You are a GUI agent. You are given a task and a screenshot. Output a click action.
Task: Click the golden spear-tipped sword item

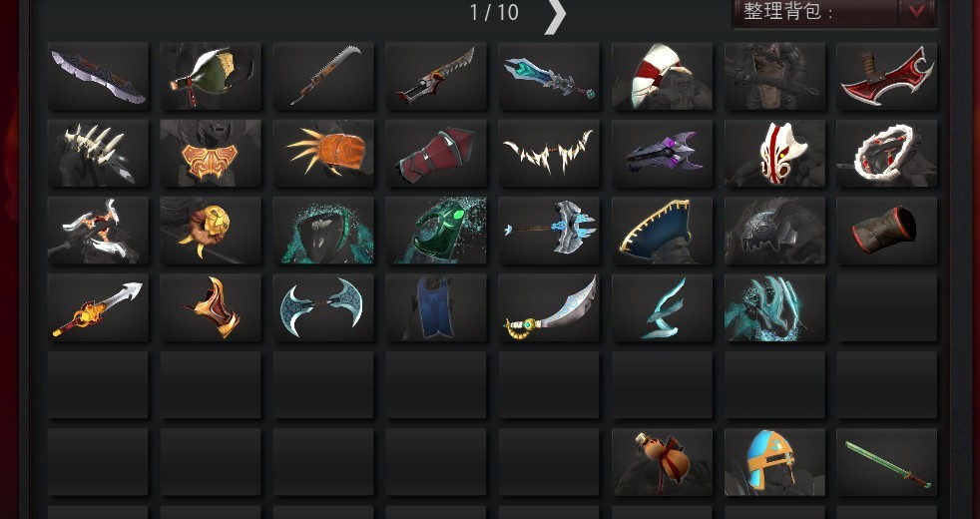98,307
